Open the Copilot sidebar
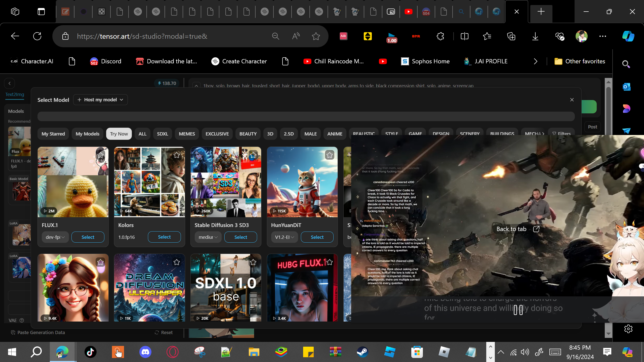The width and height of the screenshot is (644, 362). (628, 36)
